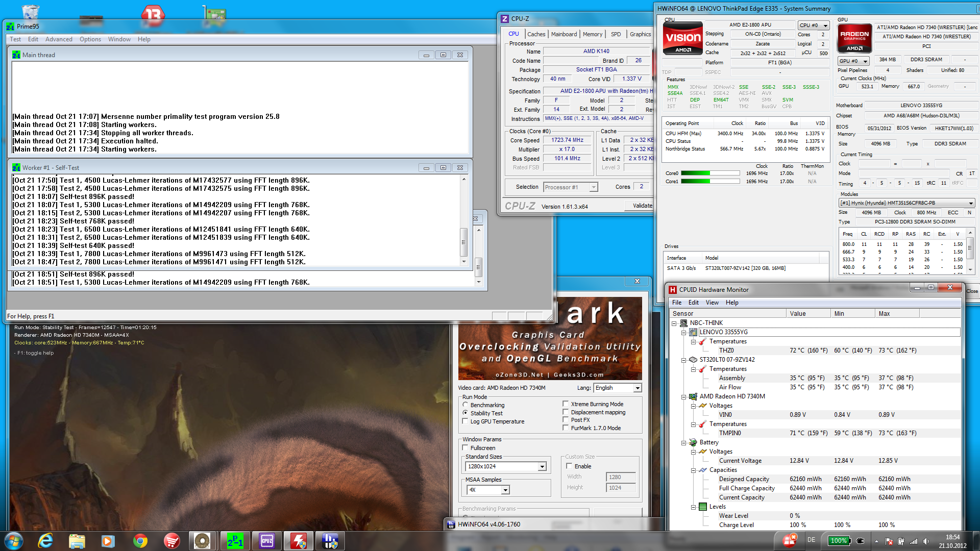Switch to CPUID Hardware Monitor red taskbar icon
Screen dimensions: 980x551
tap(298, 541)
